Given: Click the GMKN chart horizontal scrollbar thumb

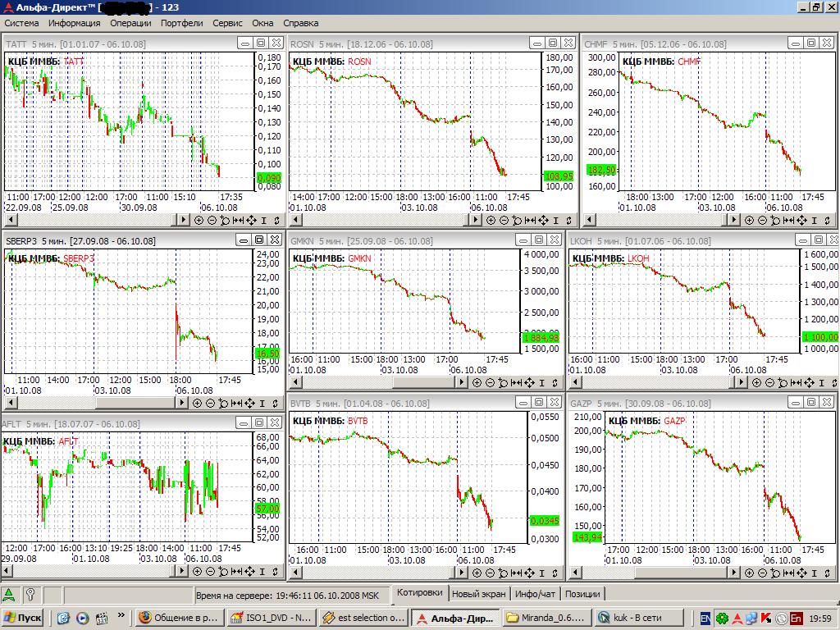Looking at the screenshot, I should pyautogui.click(x=423, y=382).
